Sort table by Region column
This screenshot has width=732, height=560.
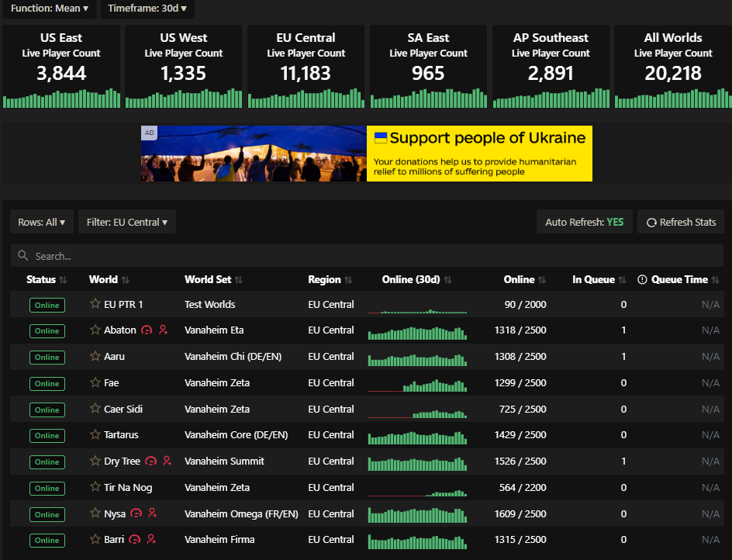tap(330, 279)
